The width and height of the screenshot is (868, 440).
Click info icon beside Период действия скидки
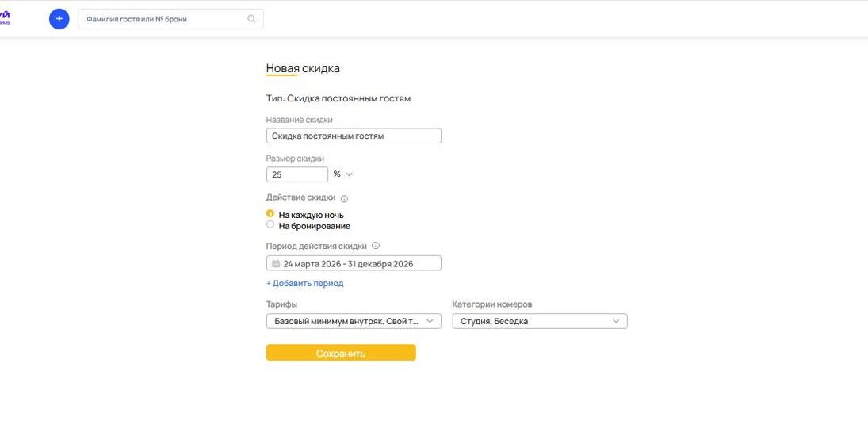tap(376, 246)
